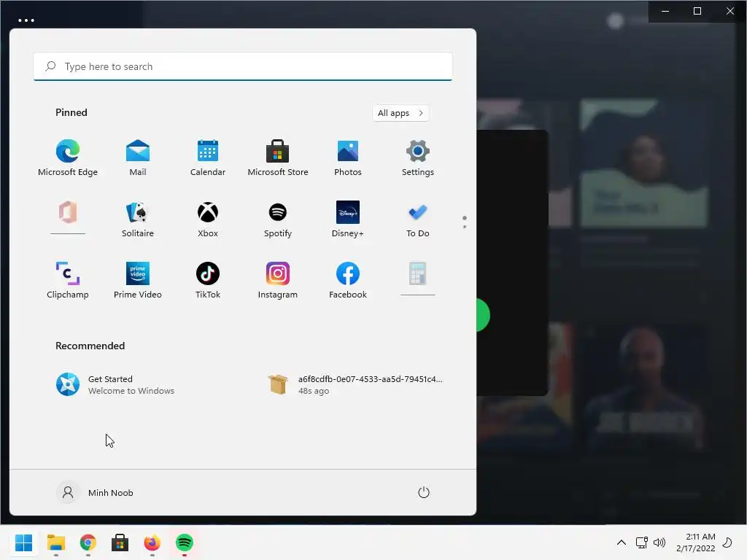Open the Xbox app

click(208, 219)
